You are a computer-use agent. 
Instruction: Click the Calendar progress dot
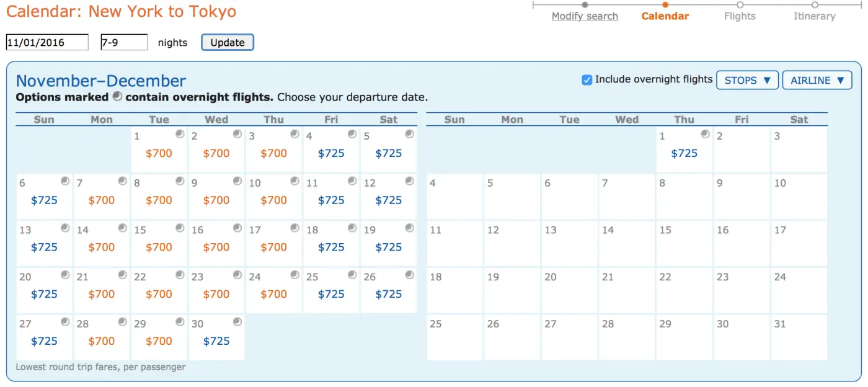point(665,4)
